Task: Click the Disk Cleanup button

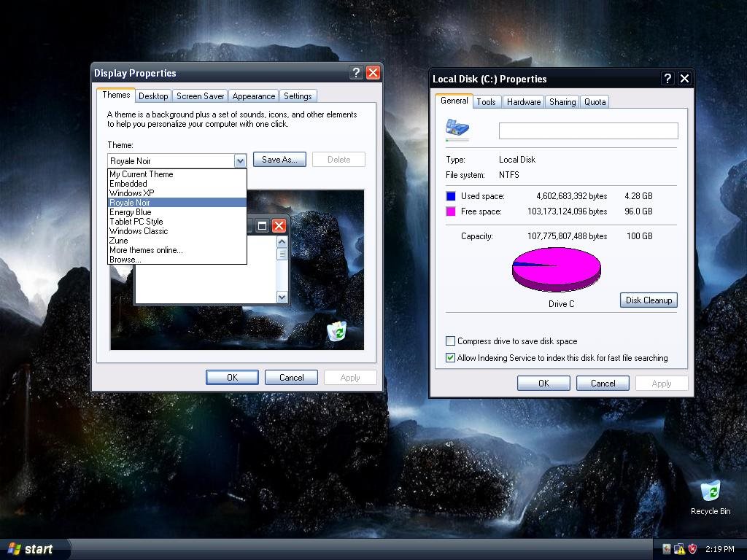Action: click(x=649, y=300)
